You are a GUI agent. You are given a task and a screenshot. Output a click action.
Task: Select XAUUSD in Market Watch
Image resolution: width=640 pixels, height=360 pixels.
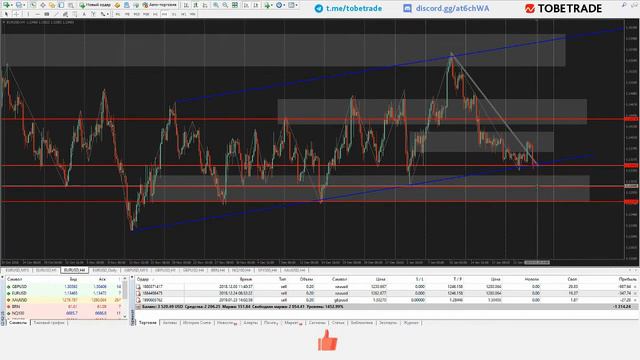coord(63,300)
